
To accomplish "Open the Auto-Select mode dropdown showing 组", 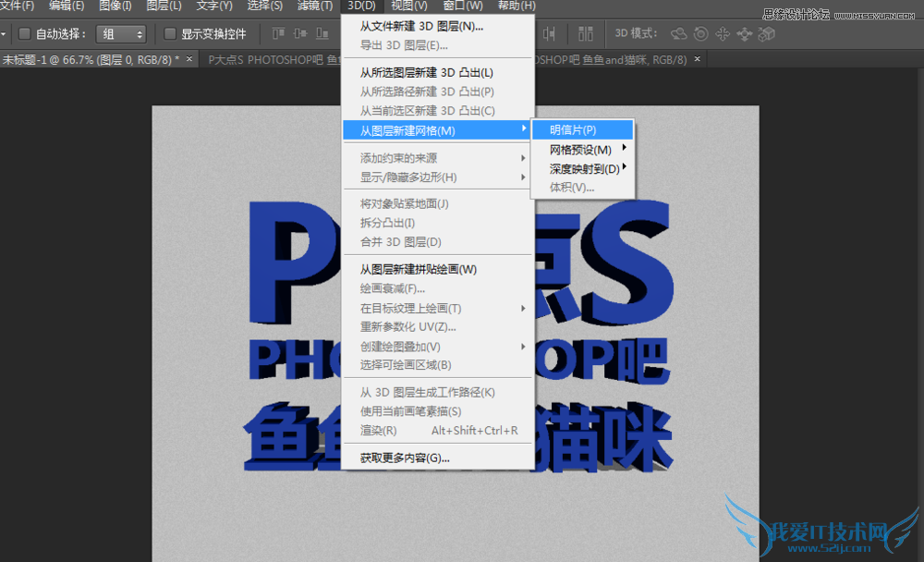I will tap(121, 34).
